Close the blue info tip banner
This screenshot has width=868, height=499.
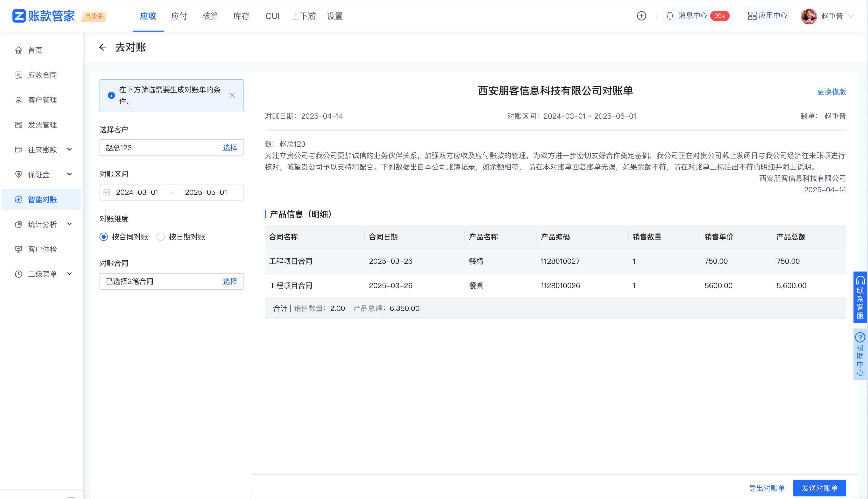tap(232, 95)
